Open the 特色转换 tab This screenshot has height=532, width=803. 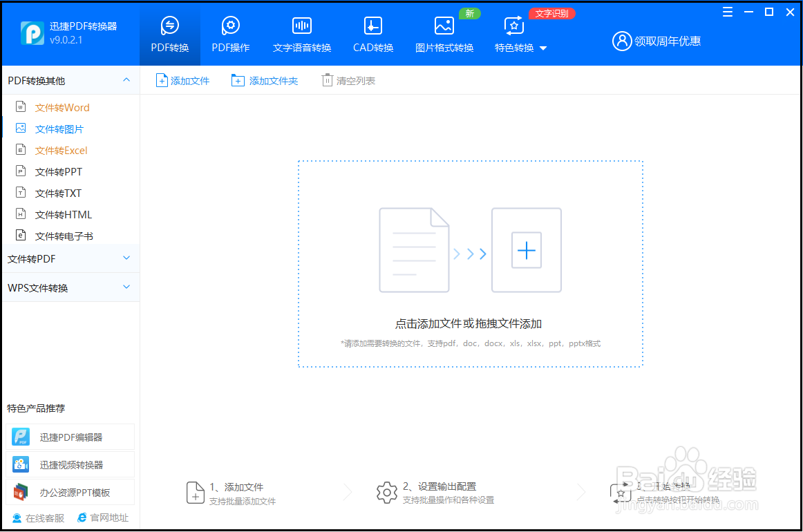pos(514,35)
